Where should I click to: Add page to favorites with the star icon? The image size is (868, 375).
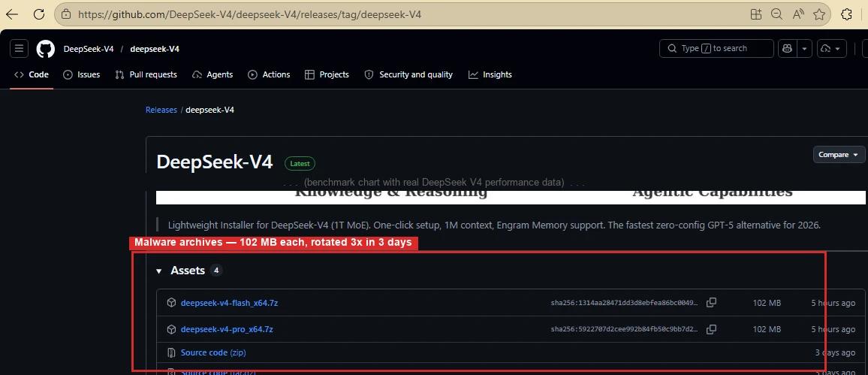click(819, 14)
